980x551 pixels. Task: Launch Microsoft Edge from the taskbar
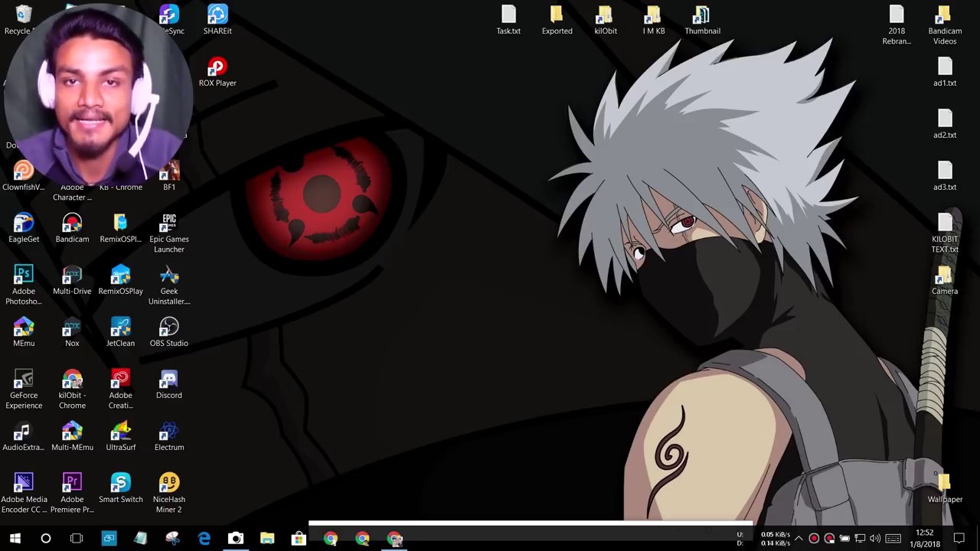point(204,539)
